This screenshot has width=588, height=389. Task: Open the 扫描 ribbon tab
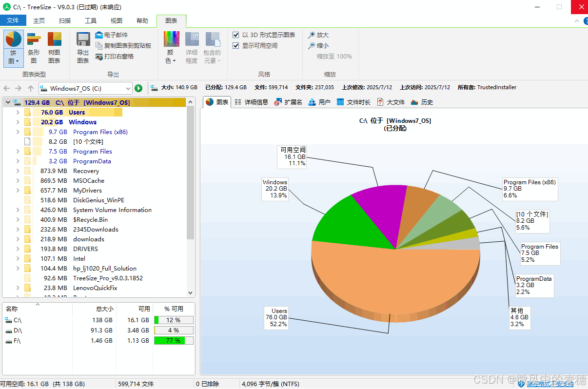[x=65, y=20]
